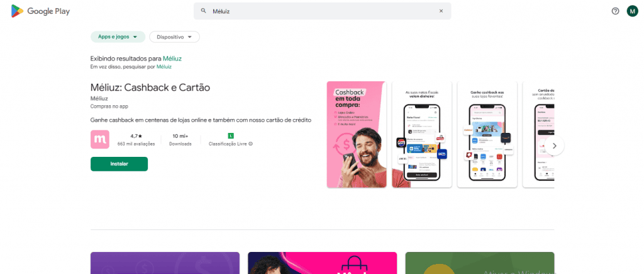The image size is (644, 274).
Task: Open the Cashback em toda compra screenshot
Action: (x=357, y=135)
